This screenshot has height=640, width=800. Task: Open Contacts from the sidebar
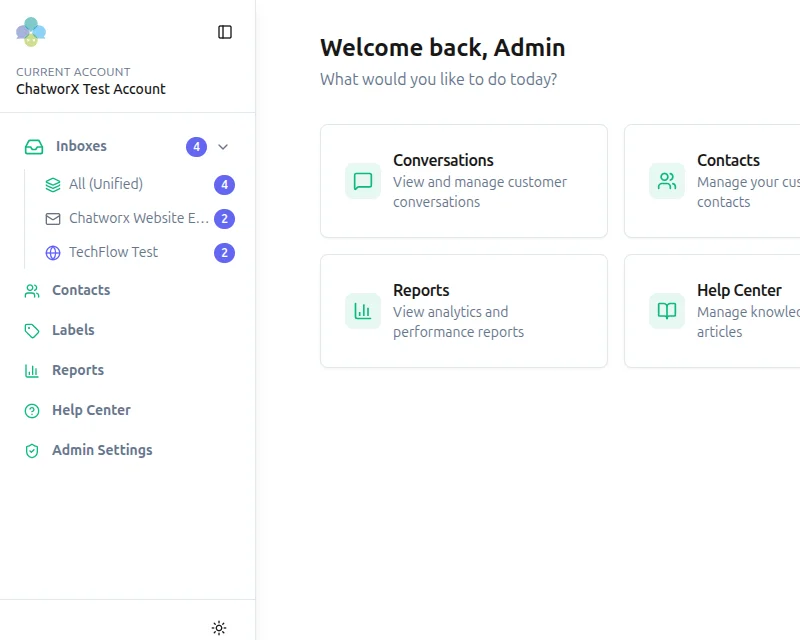pos(128,290)
